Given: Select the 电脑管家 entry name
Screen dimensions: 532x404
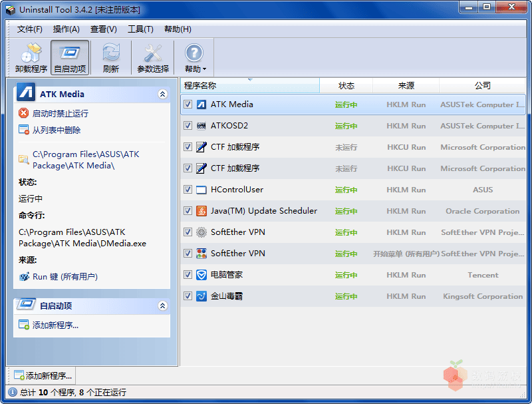Looking at the screenshot, I should [x=227, y=275].
